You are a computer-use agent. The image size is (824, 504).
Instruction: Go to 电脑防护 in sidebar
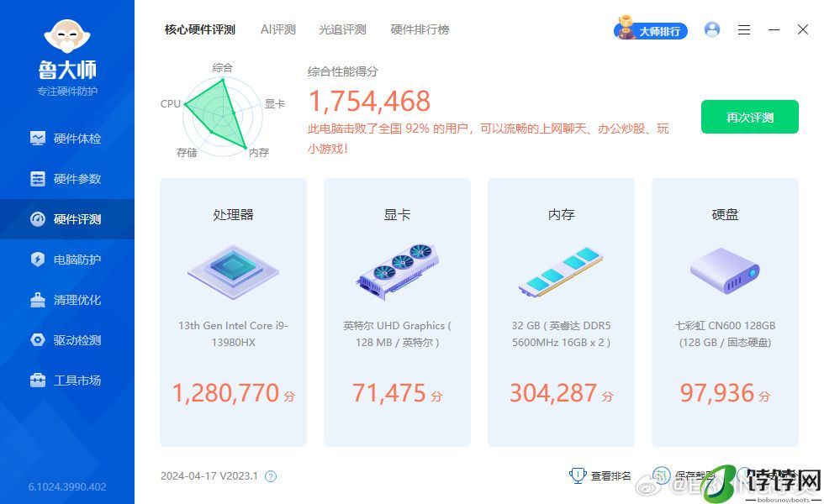(66, 260)
